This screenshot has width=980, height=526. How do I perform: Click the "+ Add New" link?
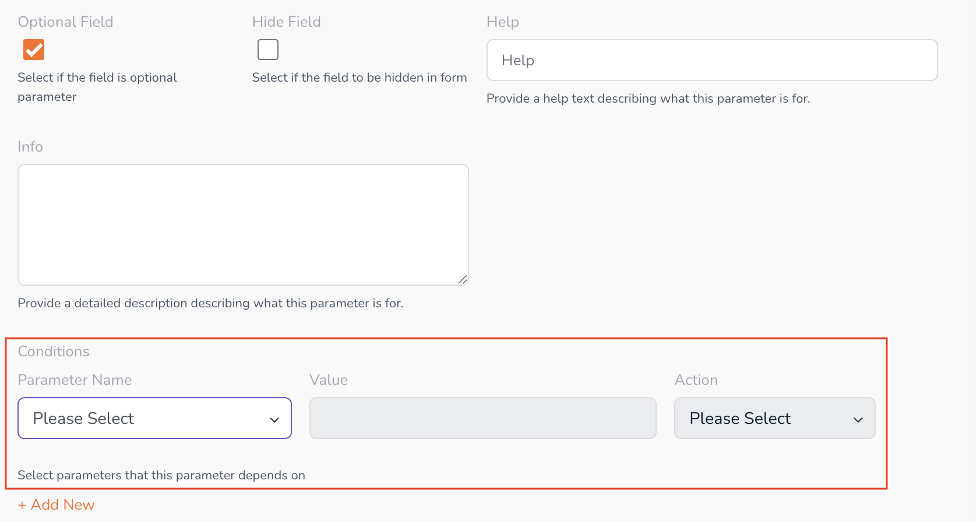(x=57, y=504)
